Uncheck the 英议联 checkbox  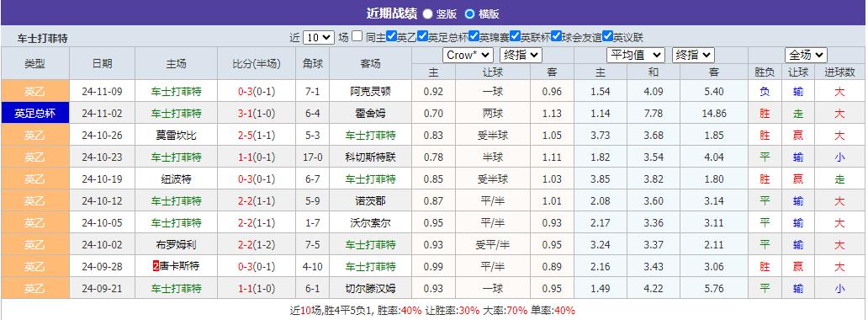point(607,36)
